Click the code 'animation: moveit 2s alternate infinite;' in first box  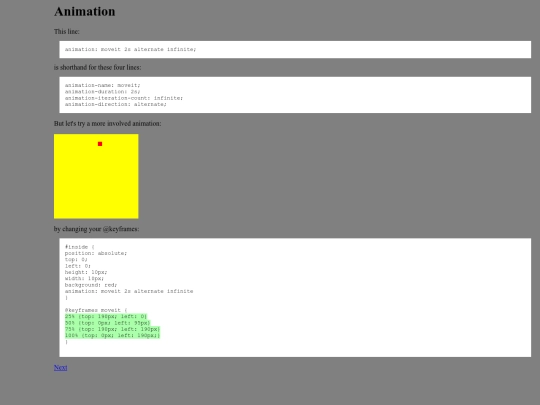point(131,49)
